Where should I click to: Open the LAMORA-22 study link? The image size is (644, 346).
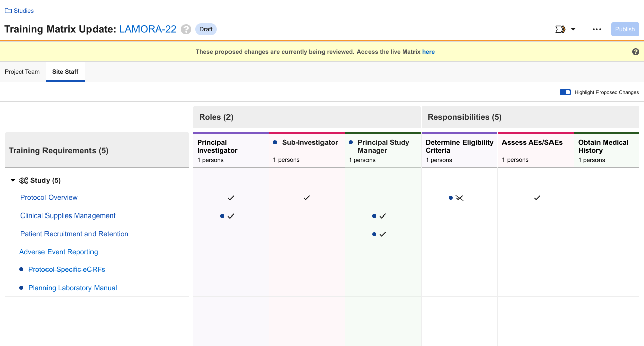click(148, 29)
